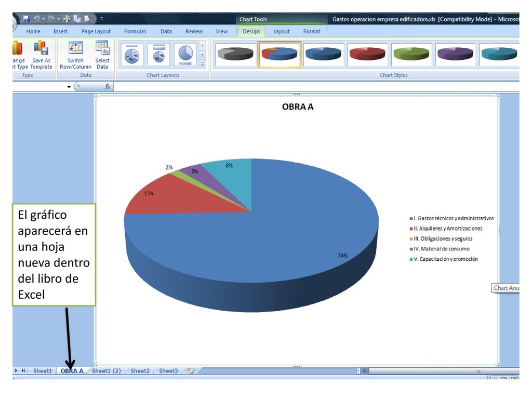This screenshot has height=399, width=532.
Task: Apply the teal pie chart style
Action: (499, 54)
